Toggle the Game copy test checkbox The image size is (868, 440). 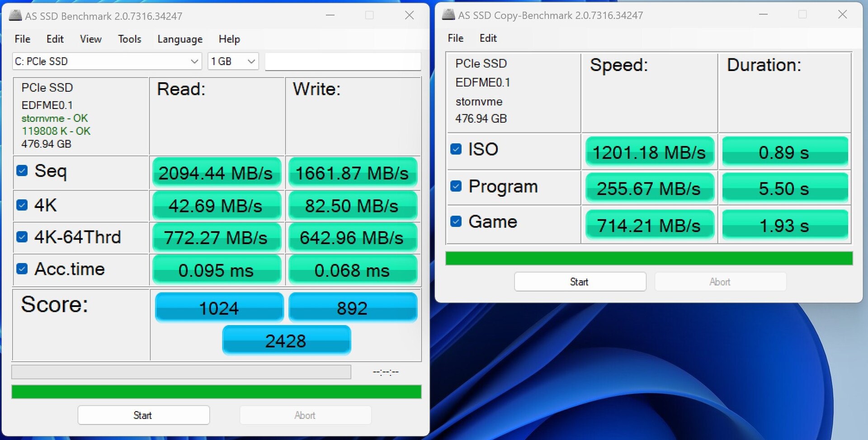pos(456,221)
